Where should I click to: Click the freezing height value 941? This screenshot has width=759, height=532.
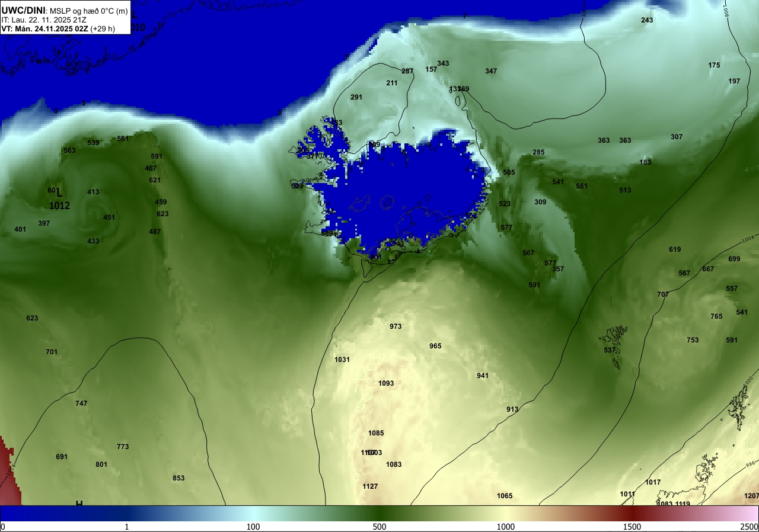pyautogui.click(x=483, y=376)
